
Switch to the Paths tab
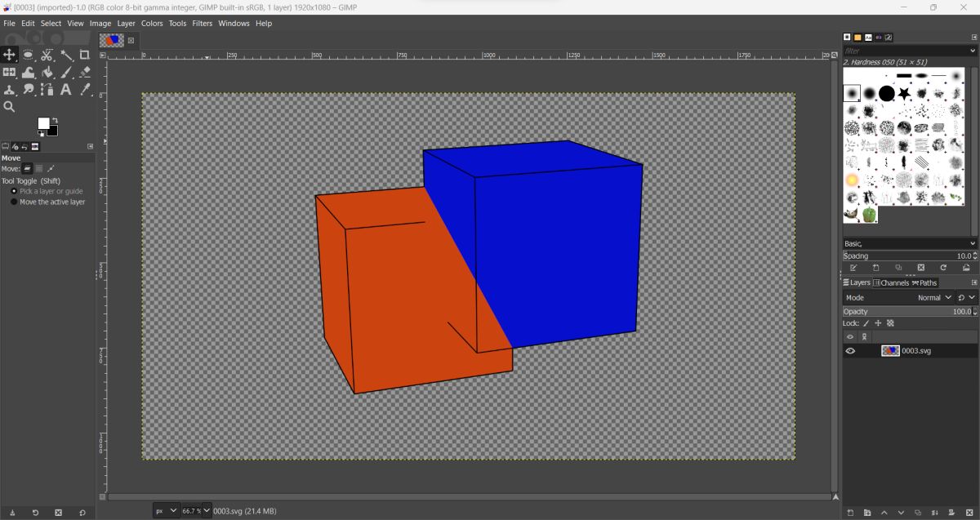pos(924,283)
